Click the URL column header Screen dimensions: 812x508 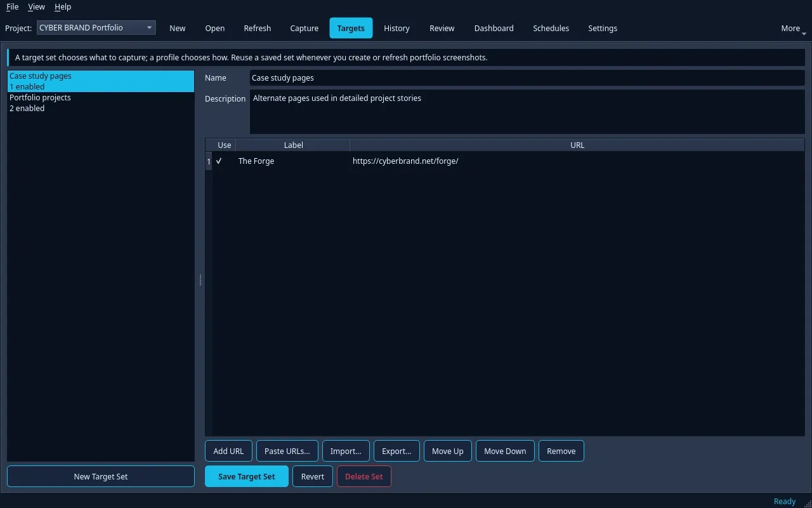(x=577, y=145)
